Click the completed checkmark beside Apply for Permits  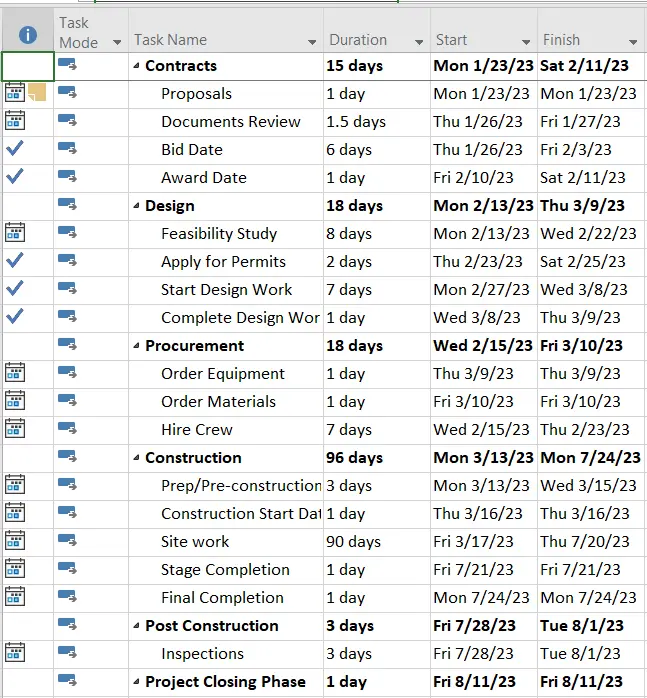(15, 261)
